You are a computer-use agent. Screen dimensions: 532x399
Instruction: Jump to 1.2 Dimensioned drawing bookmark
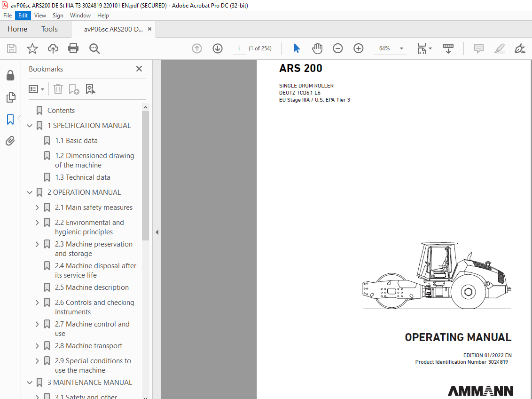click(x=94, y=160)
